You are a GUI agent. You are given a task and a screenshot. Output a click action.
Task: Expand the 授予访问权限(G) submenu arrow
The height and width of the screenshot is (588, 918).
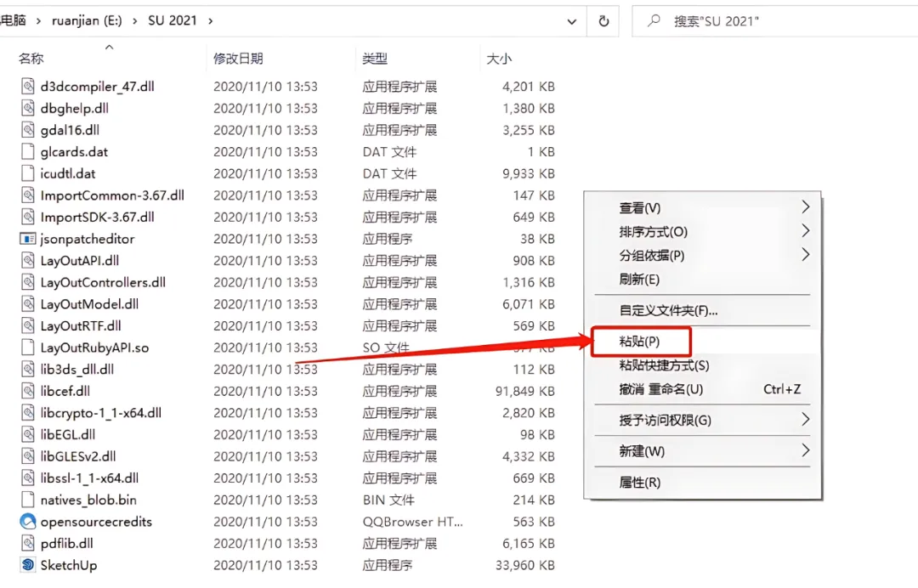[x=806, y=419]
